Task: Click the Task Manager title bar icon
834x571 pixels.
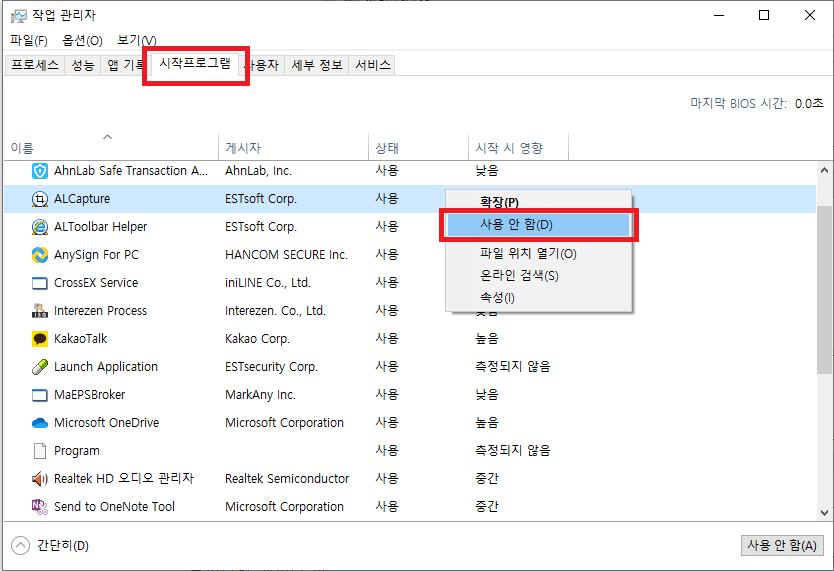Action: 18,16
